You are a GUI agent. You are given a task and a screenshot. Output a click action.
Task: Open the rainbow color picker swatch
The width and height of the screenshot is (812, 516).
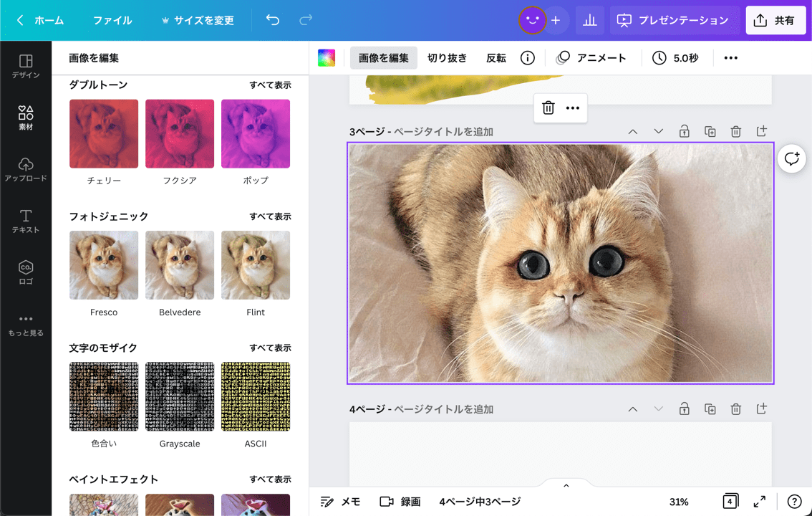(x=327, y=58)
